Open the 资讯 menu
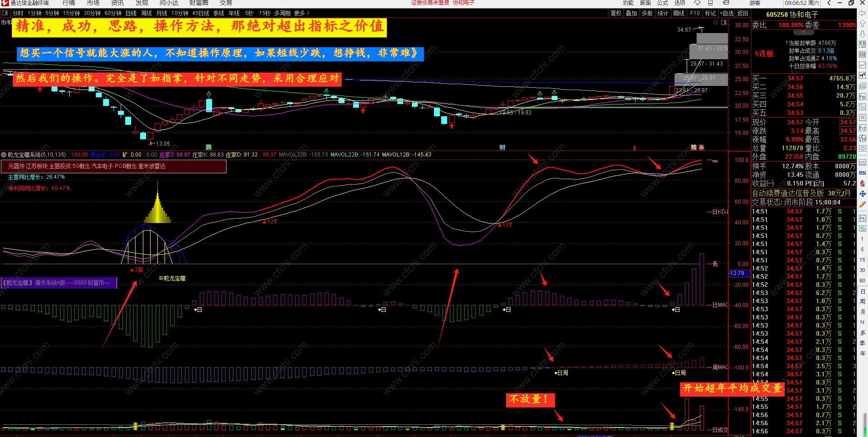This screenshot has width=868, height=437. tap(118, 3)
